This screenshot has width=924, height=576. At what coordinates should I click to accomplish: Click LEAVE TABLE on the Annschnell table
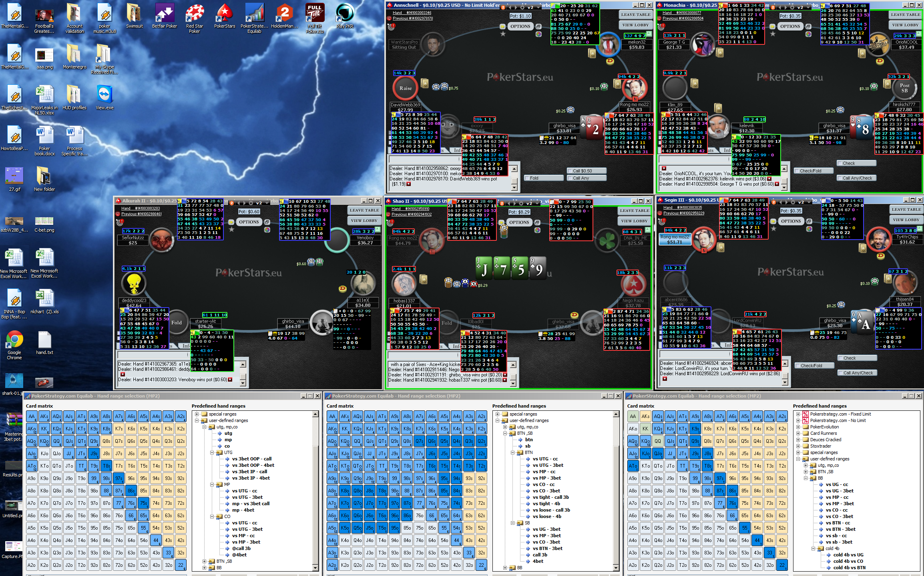tap(636, 15)
